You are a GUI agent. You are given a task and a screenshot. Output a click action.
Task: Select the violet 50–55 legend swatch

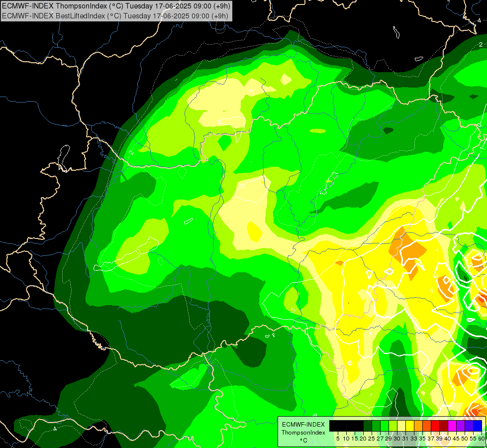point(469,426)
